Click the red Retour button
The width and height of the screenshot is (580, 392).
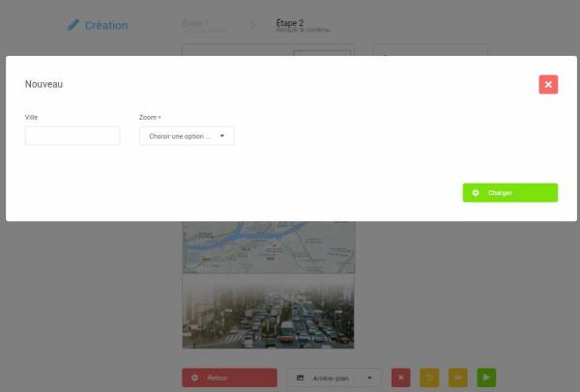229,378
